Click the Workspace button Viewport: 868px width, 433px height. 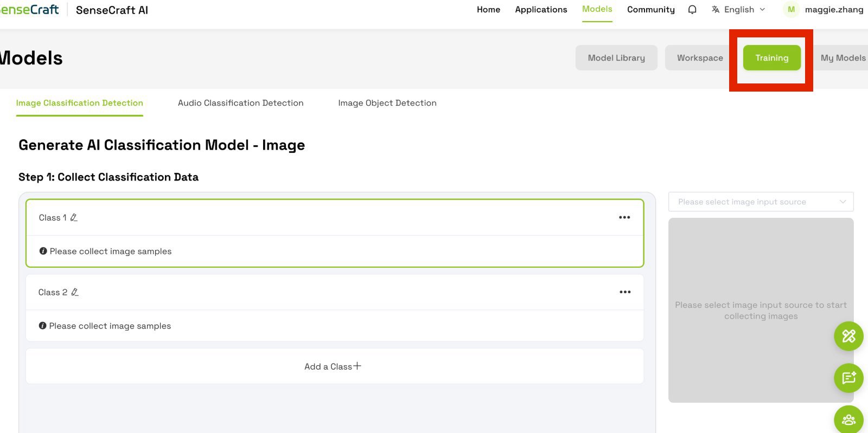click(x=700, y=58)
